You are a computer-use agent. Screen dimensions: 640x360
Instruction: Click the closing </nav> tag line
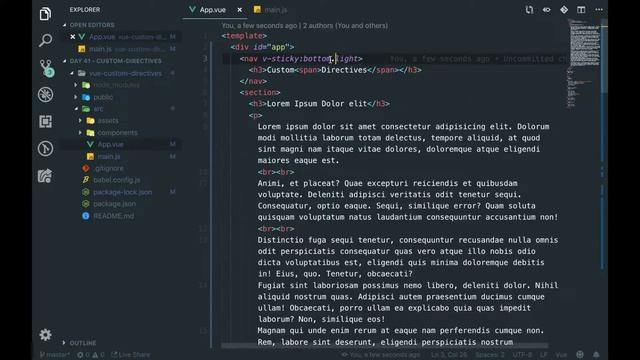[x=253, y=81]
